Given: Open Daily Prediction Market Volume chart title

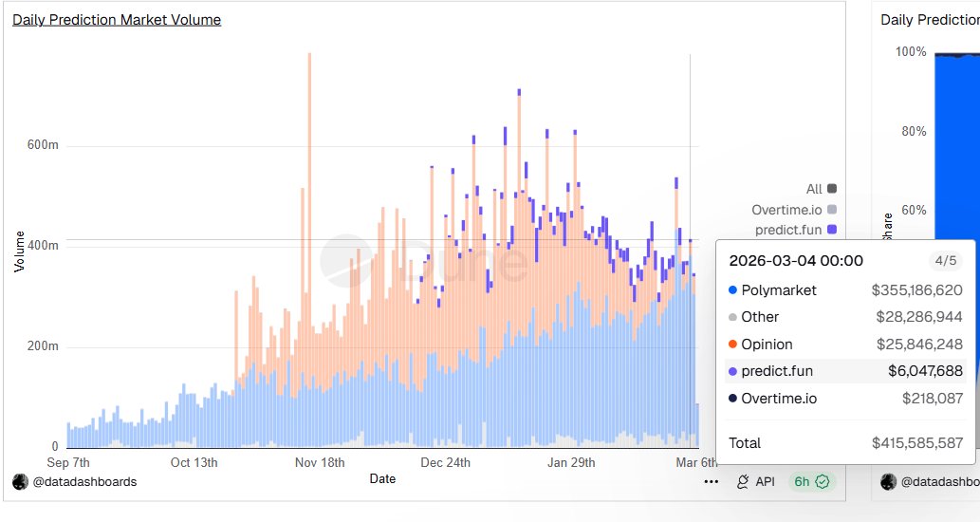Looking at the screenshot, I should coord(117,19).
